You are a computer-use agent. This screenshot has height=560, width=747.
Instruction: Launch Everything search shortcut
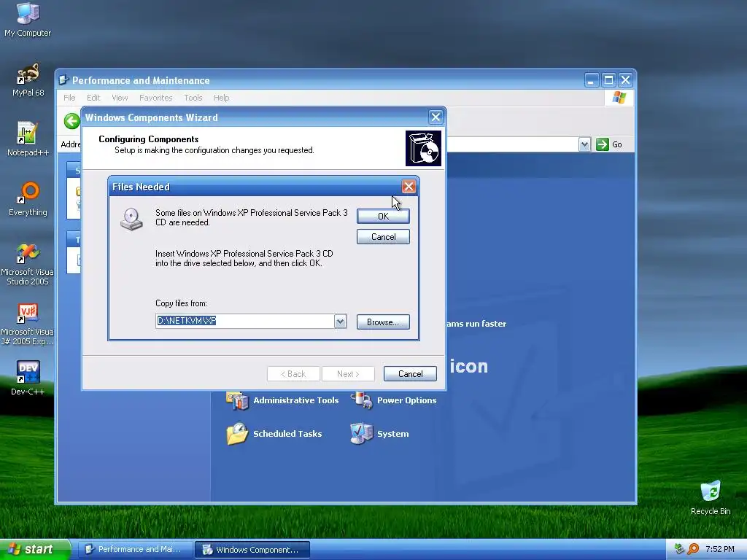click(28, 200)
